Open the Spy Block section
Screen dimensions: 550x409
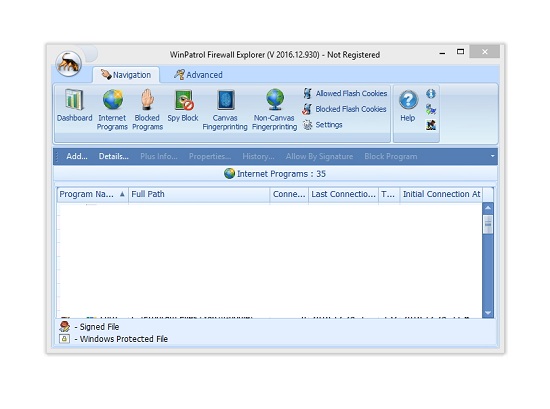[183, 106]
